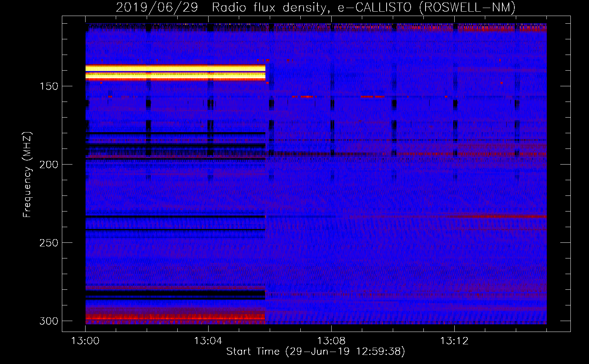Click the plot title '2019/06/29 Radio flux density'
This screenshot has height=364, width=589.
[223, 7]
